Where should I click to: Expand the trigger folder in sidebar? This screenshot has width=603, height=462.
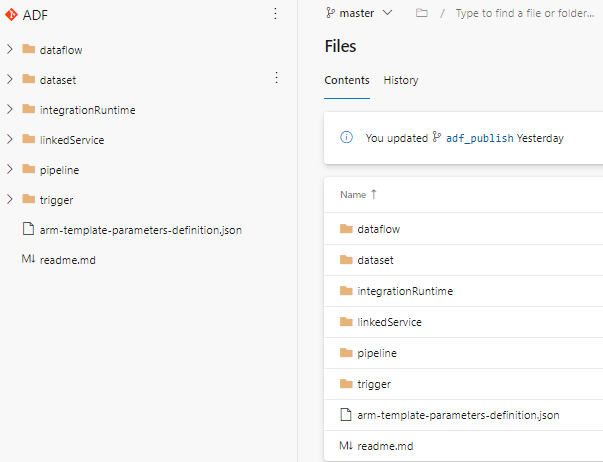point(10,200)
